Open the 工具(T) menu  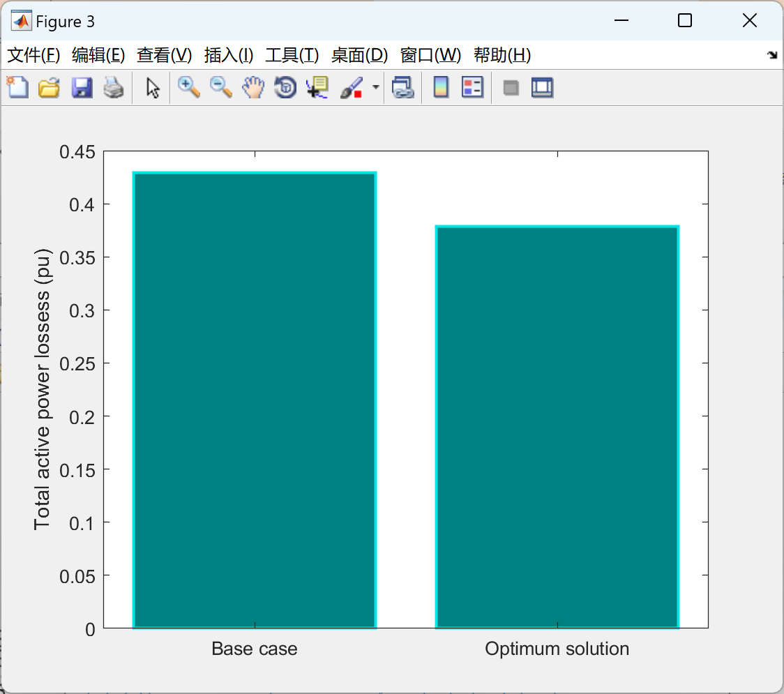(x=292, y=55)
